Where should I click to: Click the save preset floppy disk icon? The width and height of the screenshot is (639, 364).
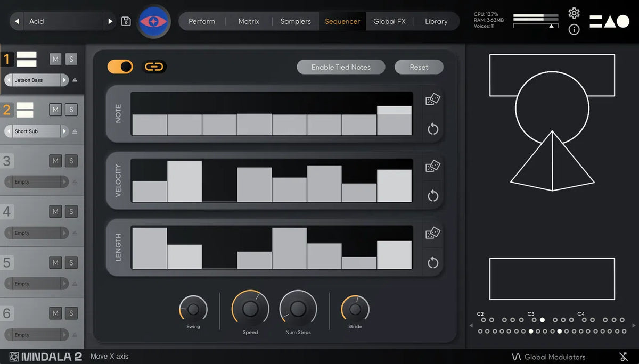coord(126,21)
